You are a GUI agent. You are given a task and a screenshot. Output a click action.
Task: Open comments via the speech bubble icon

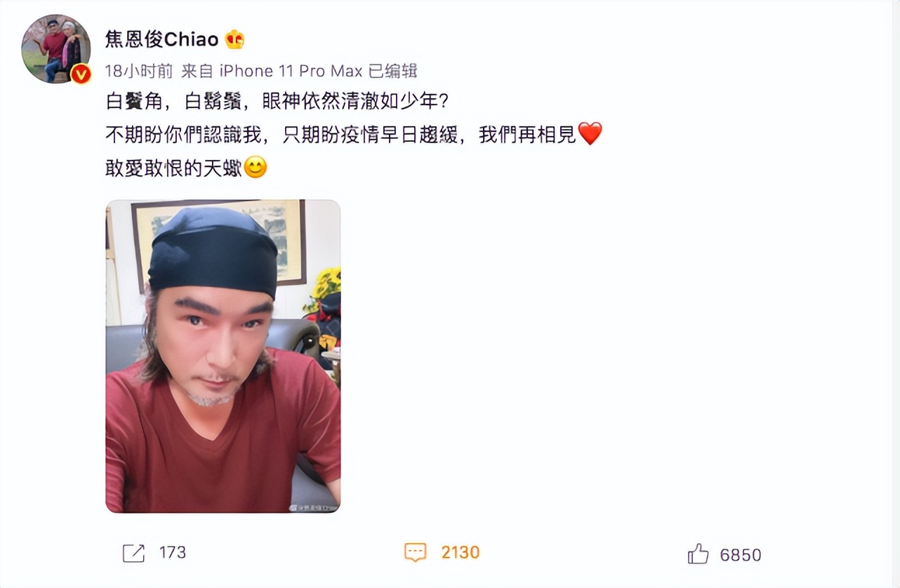click(416, 553)
